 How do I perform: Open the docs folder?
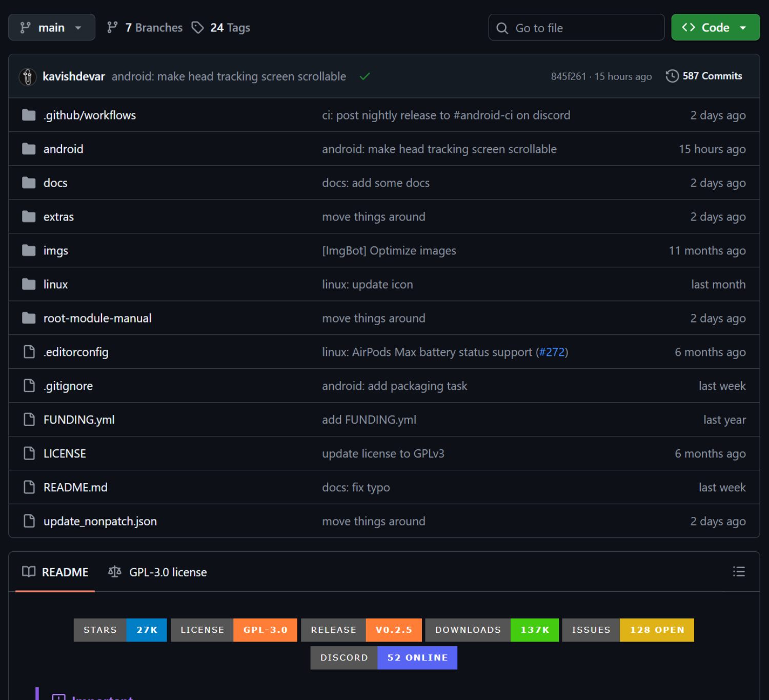[x=55, y=183]
